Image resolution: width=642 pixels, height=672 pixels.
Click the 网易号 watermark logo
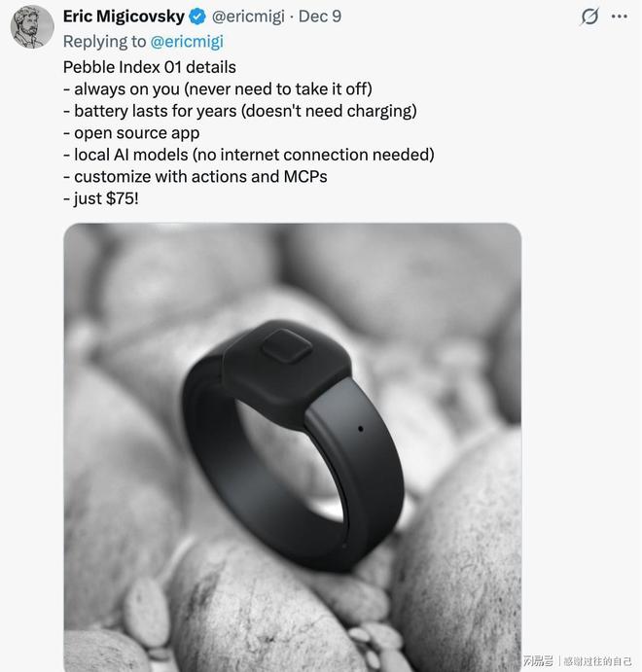click(x=536, y=660)
